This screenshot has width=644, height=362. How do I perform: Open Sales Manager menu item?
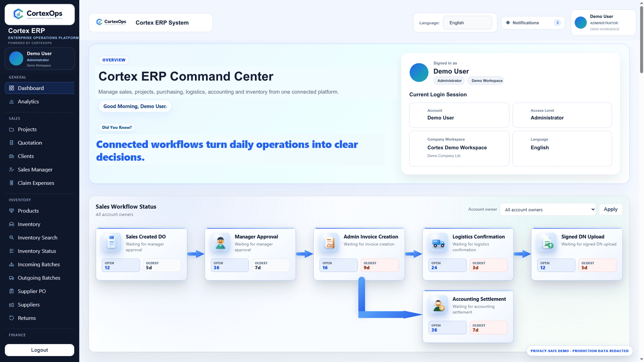click(39, 170)
